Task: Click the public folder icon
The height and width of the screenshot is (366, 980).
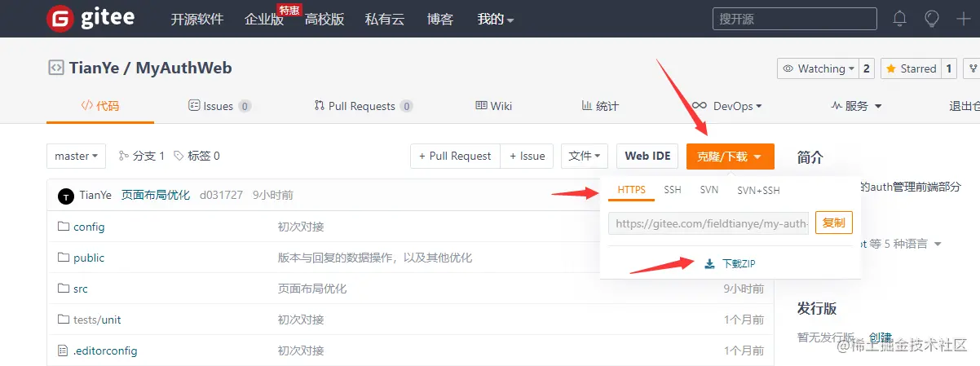Action: coord(64,258)
